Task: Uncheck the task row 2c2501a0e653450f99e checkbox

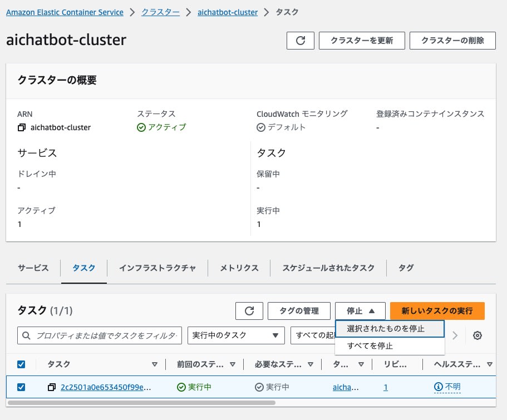Action: coord(21,387)
